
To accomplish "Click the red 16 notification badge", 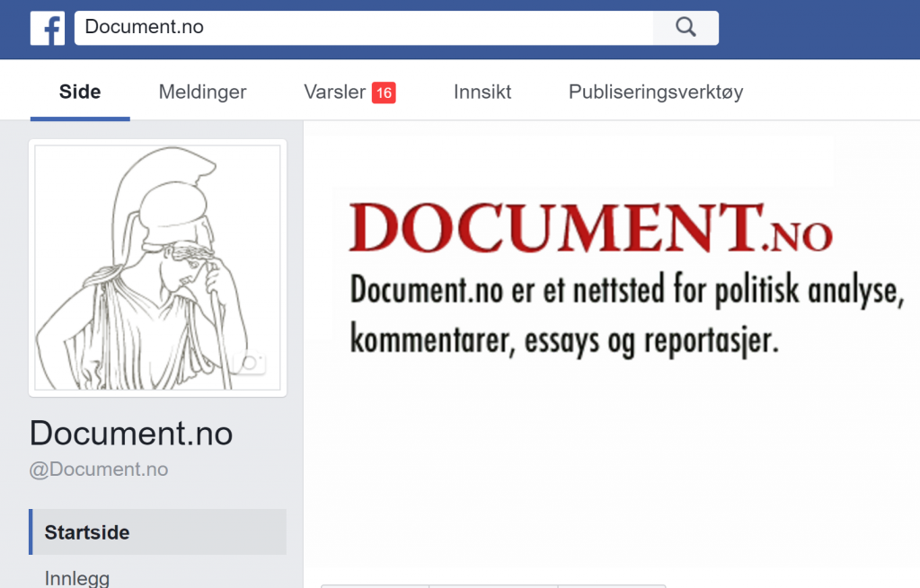I will (384, 92).
